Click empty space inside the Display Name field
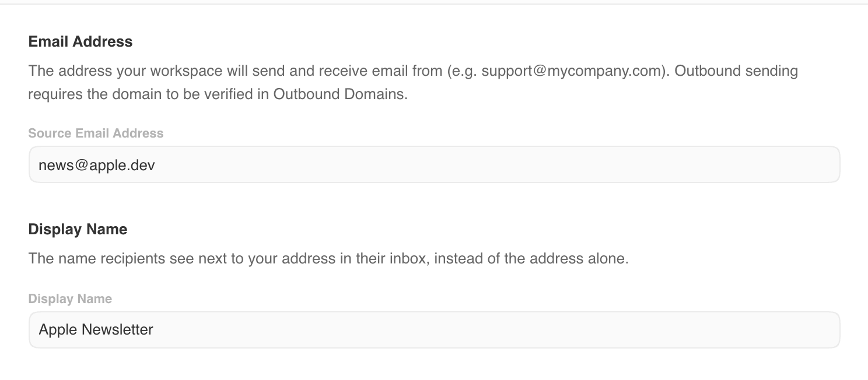This screenshot has width=868, height=380. pyautogui.click(x=496, y=330)
